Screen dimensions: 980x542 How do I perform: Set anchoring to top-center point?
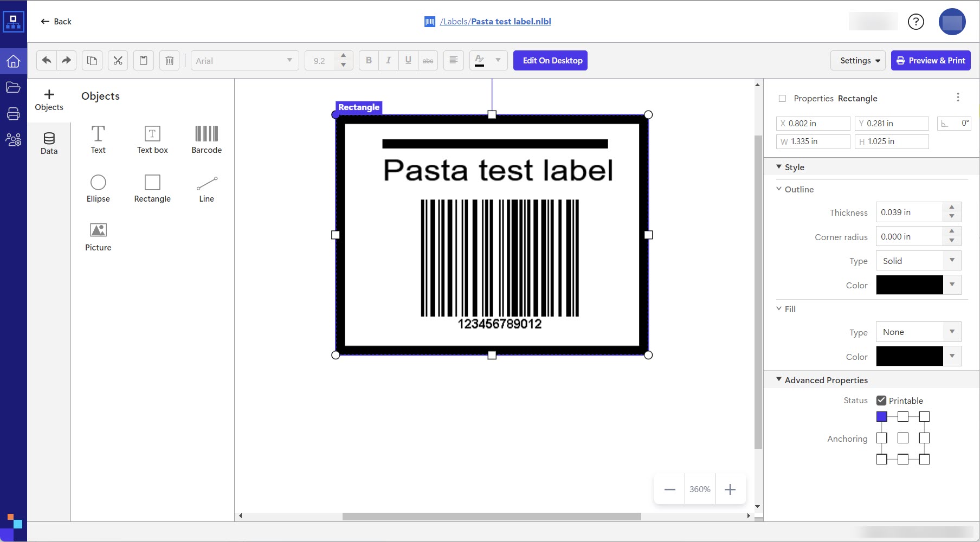tap(903, 417)
